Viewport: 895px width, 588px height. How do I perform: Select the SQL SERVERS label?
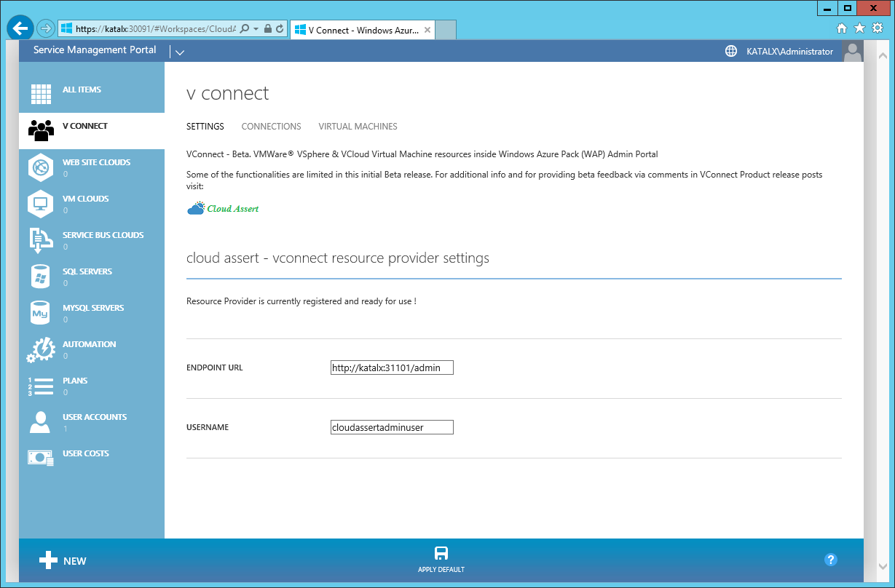[x=87, y=271]
